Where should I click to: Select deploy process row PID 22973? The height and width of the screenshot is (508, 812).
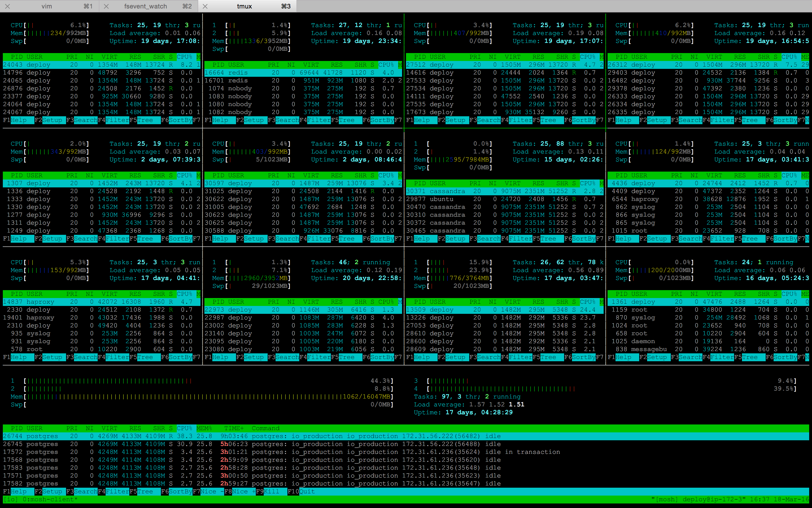(303, 309)
